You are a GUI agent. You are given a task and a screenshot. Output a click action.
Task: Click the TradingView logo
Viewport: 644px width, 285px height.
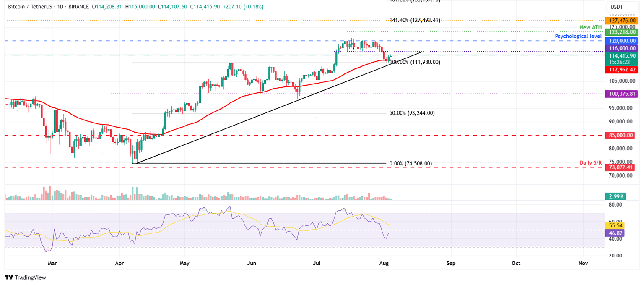25,277
